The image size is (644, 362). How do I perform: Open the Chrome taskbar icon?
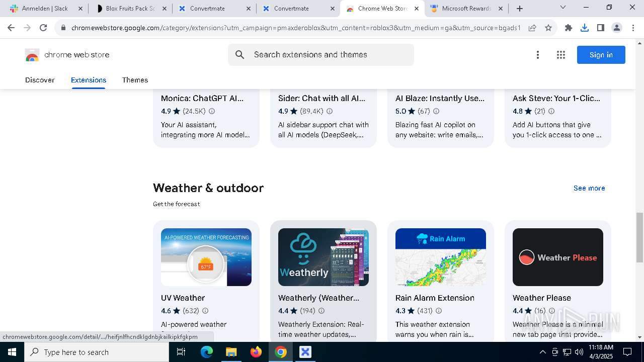click(x=281, y=352)
